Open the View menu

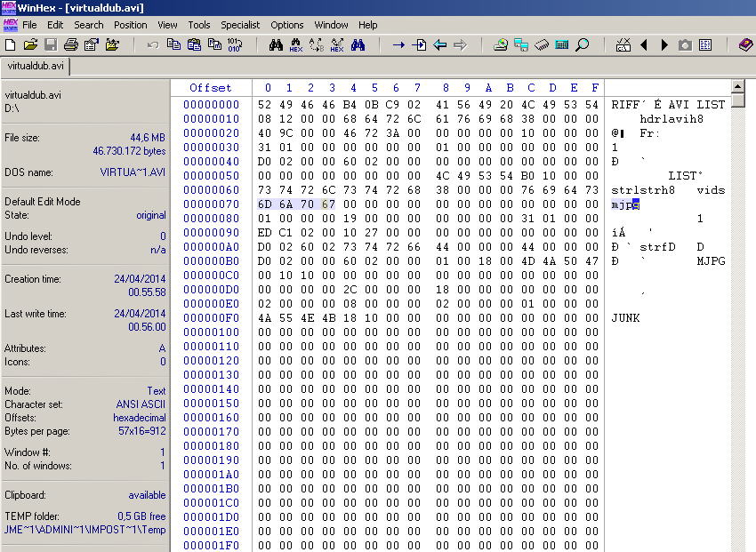pyautogui.click(x=167, y=25)
